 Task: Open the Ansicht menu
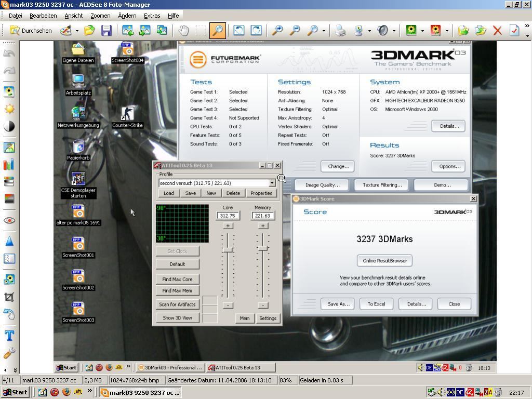(x=74, y=16)
